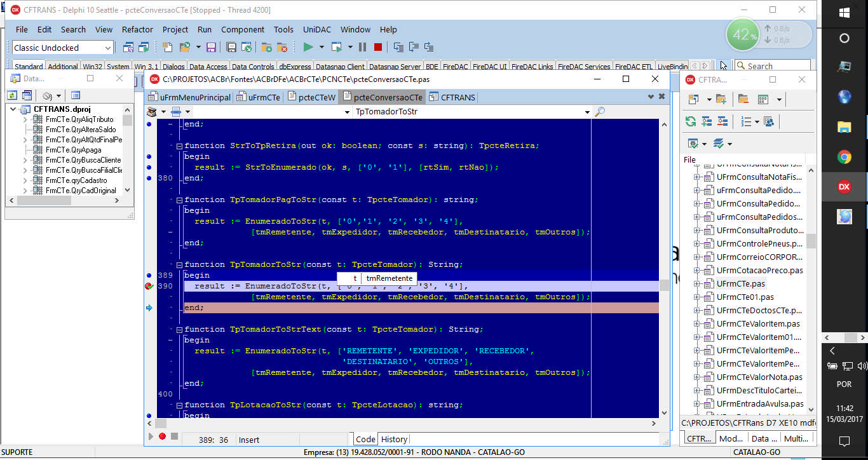This screenshot has width=868, height=460.
Task: Click Windows Start button
Action: 844,11
